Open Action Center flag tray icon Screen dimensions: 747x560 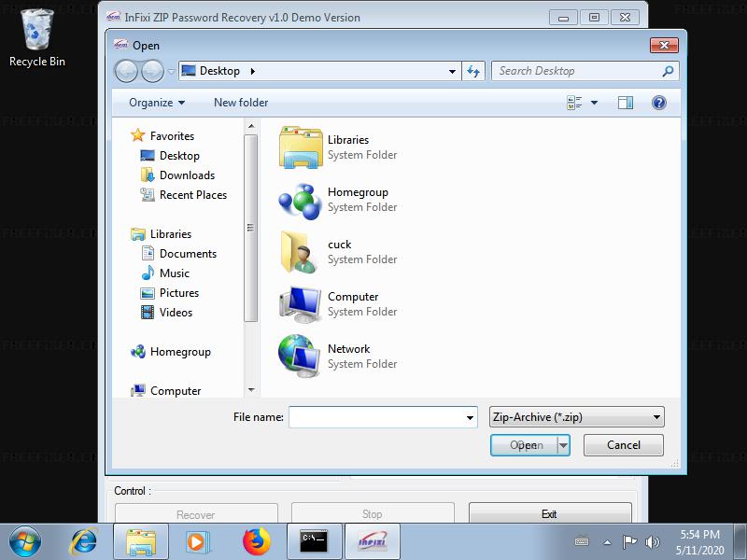629,542
